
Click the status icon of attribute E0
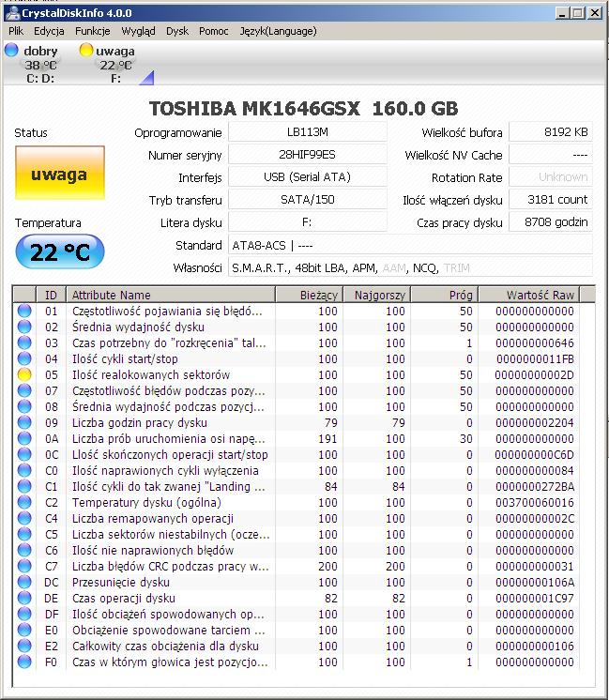point(24,630)
